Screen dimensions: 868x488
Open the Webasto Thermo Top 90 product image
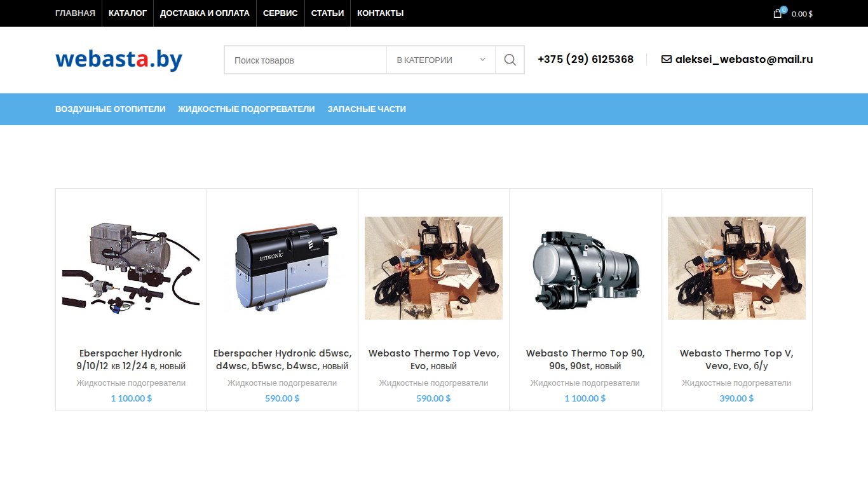pyautogui.click(x=585, y=268)
